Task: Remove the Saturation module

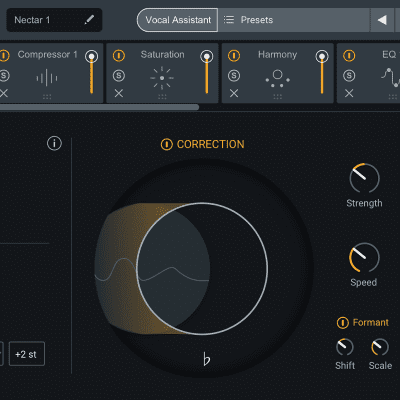Action: [119, 93]
